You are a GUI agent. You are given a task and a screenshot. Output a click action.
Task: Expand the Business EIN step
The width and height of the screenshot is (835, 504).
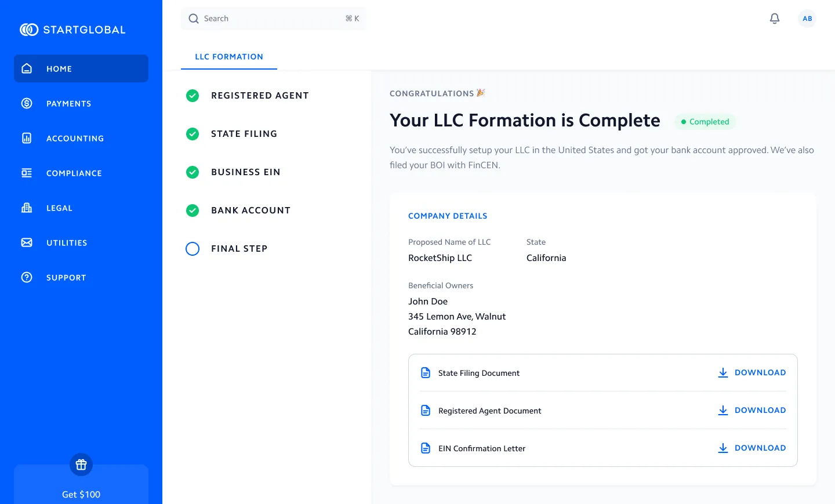pos(246,172)
